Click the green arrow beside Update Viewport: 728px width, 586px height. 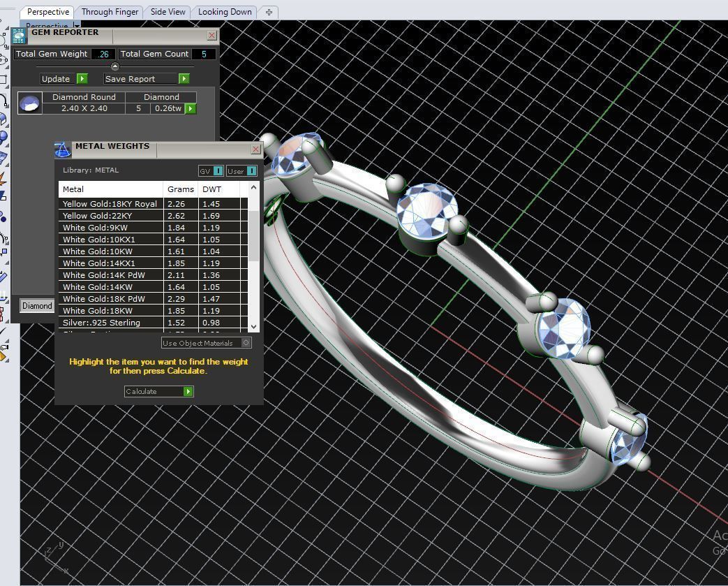coord(82,78)
